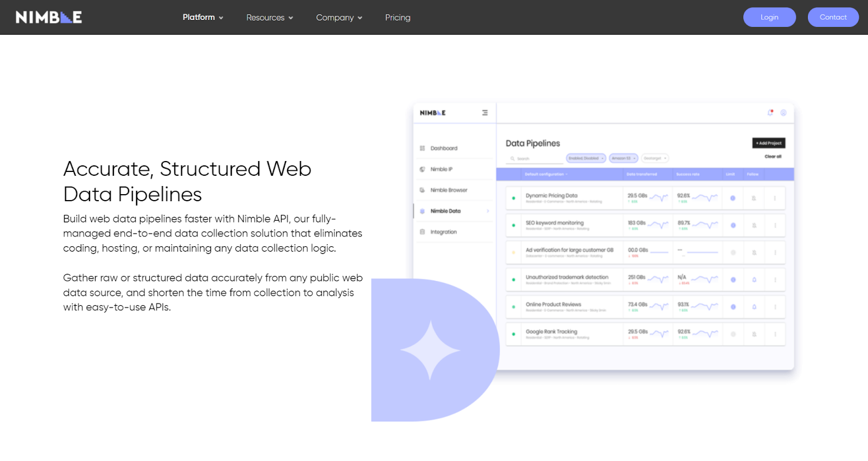Select the Nimble IP globe icon
The height and width of the screenshot is (461, 868).
coord(422,169)
